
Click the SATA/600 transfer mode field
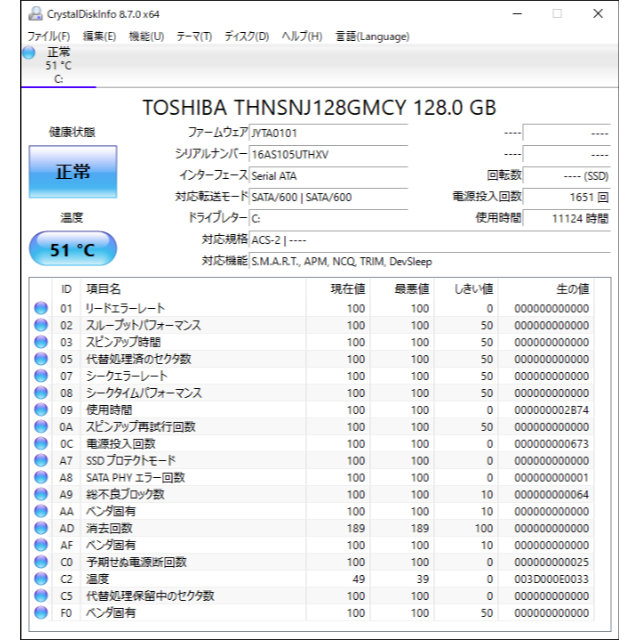click(x=328, y=197)
